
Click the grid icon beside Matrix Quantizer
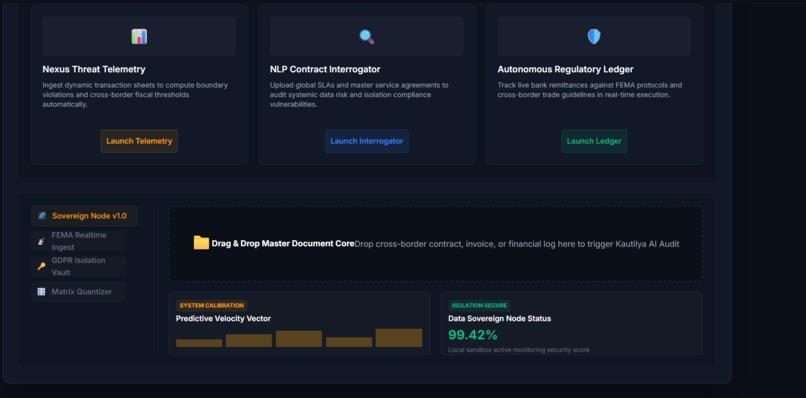point(42,292)
